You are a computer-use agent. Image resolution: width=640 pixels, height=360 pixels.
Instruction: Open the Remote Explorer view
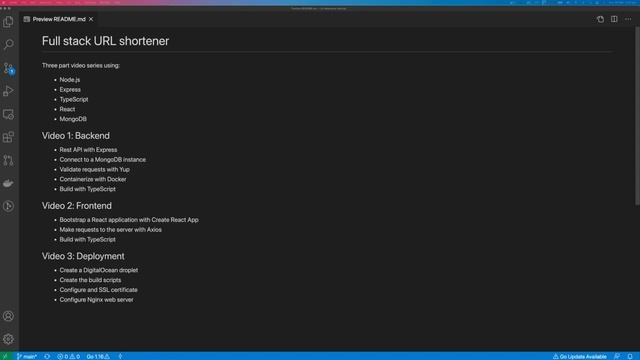pyautogui.click(x=8, y=114)
